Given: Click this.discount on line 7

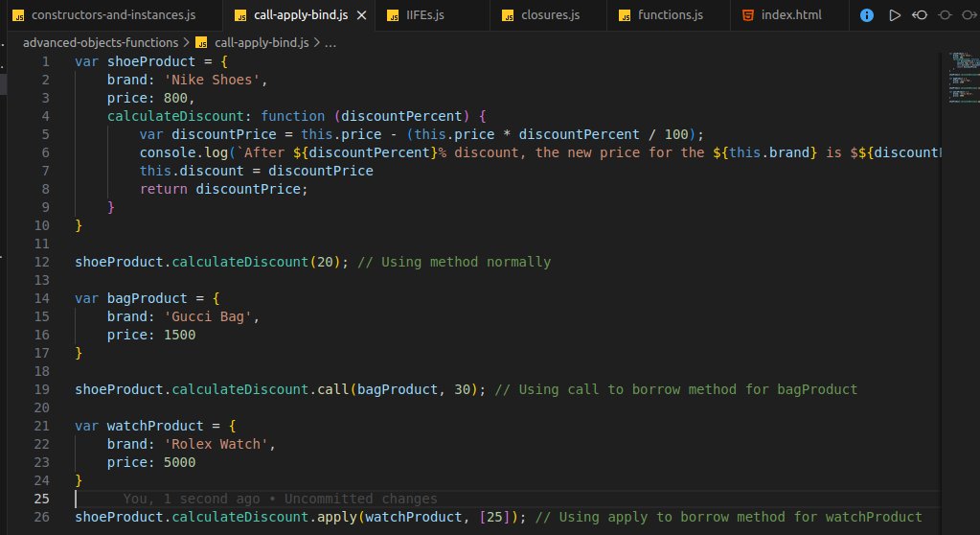Looking at the screenshot, I should 192,171.
